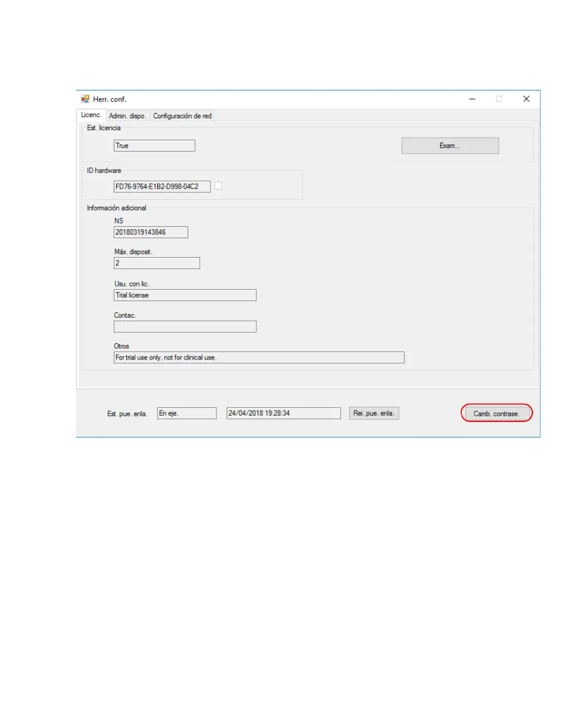566x728 pixels.
Task: Select the ID hardware field FD76-9764-E1B2-D998-04C2
Action: pyautogui.click(x=162, y=186)
